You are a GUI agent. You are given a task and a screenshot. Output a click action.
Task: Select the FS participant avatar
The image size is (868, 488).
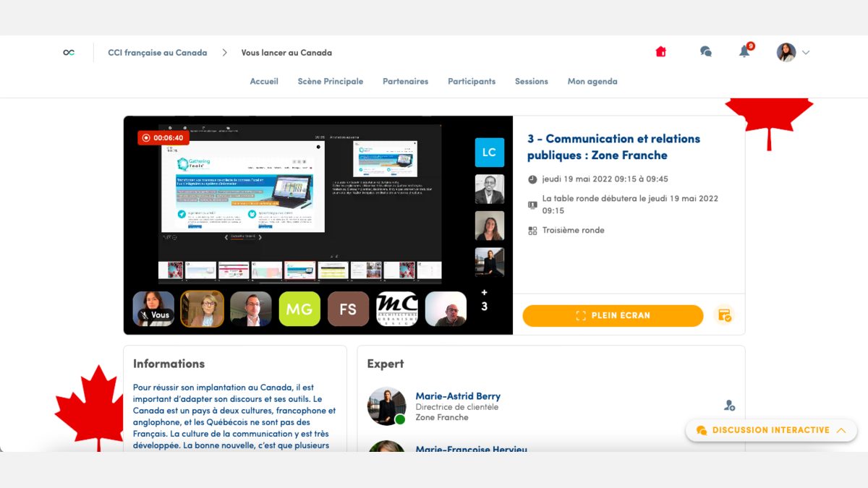point(348,309)
